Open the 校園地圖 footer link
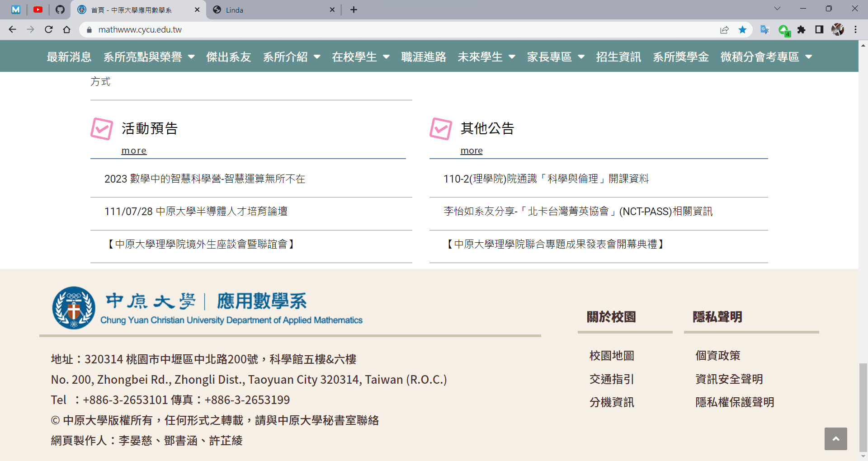This screenshot has width=868, height=461. (x=612, y=356)
